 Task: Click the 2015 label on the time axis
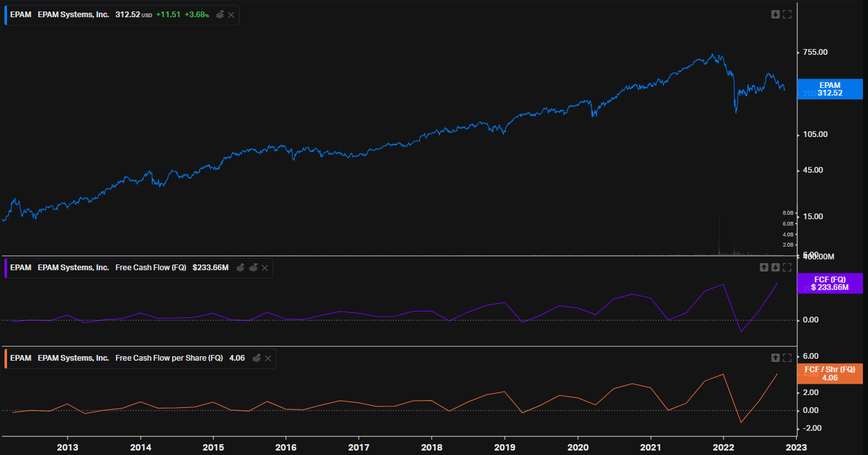click(x=213, y=447)
